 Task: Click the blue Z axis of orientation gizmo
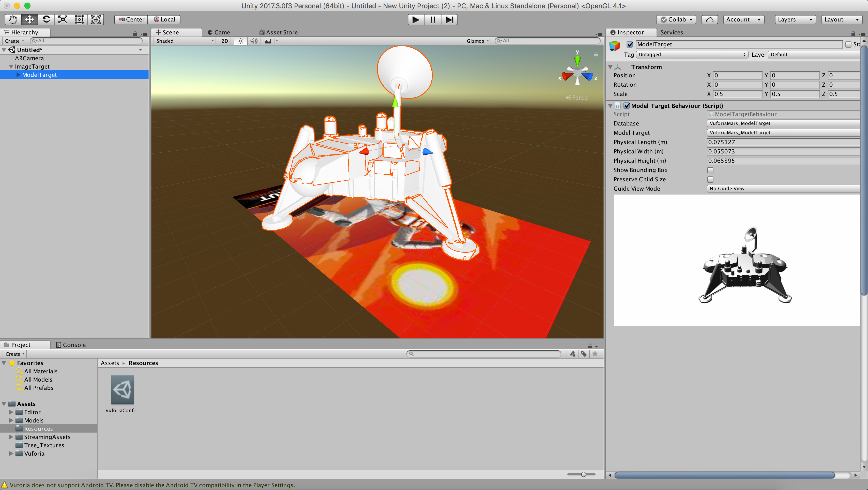[588, 77]
